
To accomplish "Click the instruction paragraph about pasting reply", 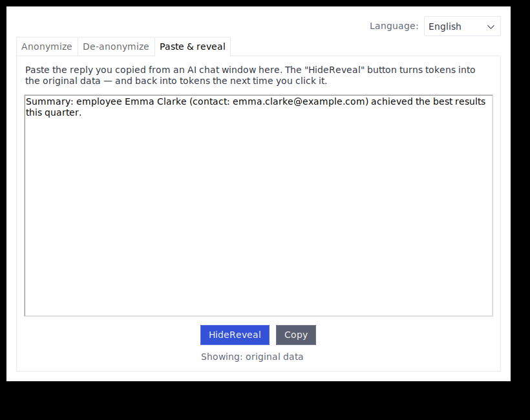I will pos(250,76).
